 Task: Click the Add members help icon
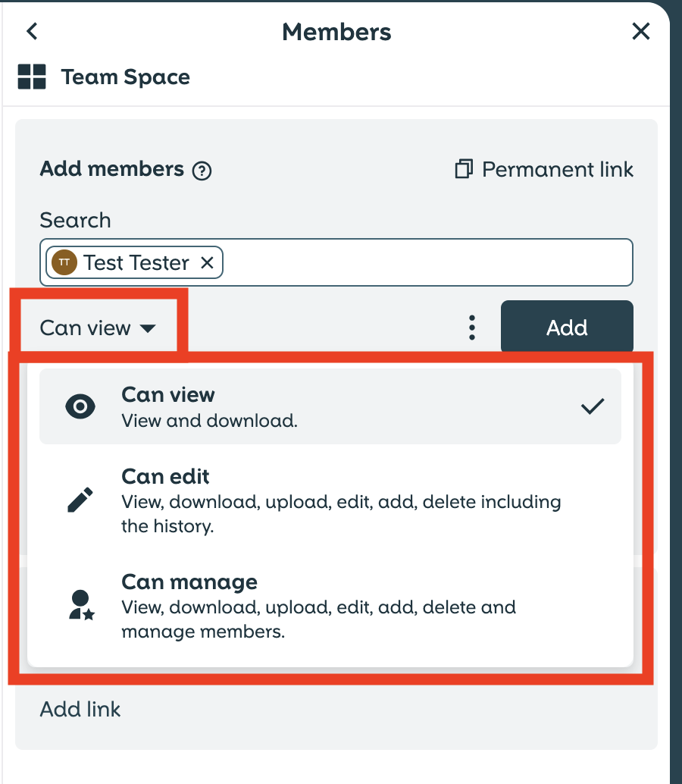(202, 171)
